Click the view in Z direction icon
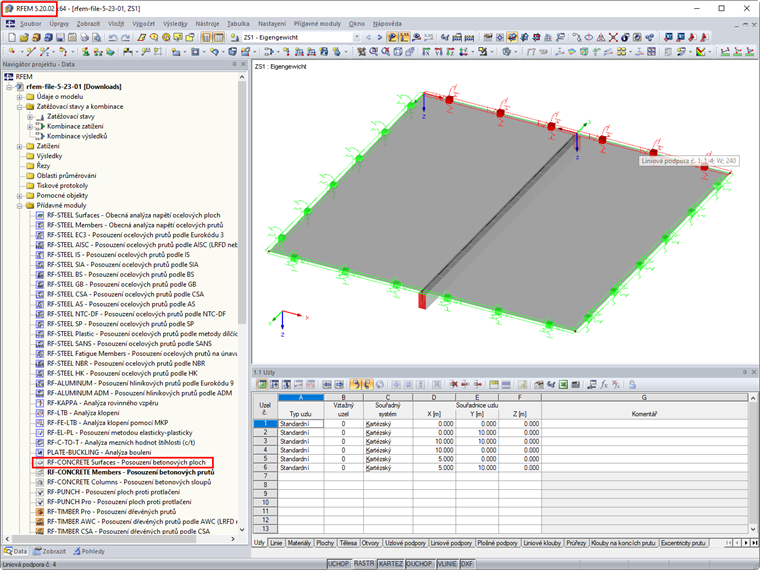 [x=450, y=51]
